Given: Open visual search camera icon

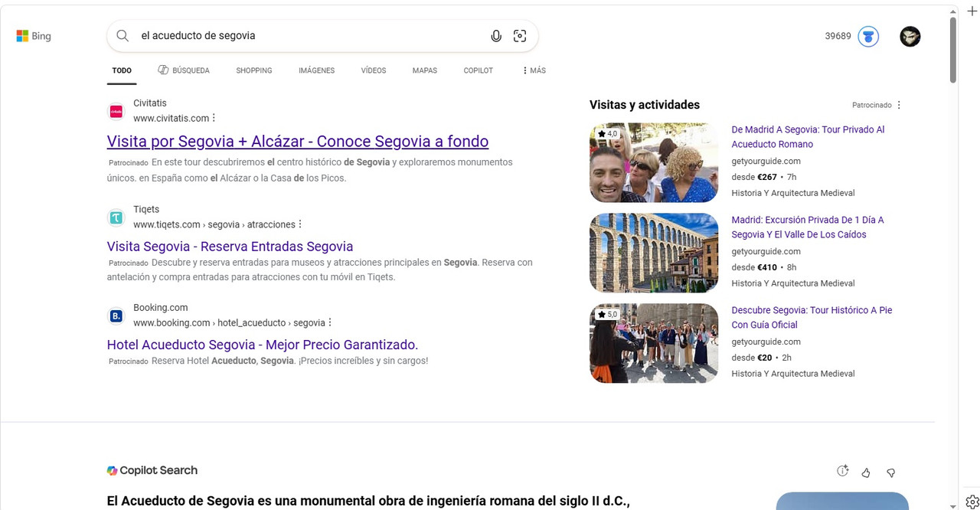Looking at the screenshot, I should coord(520,36).
